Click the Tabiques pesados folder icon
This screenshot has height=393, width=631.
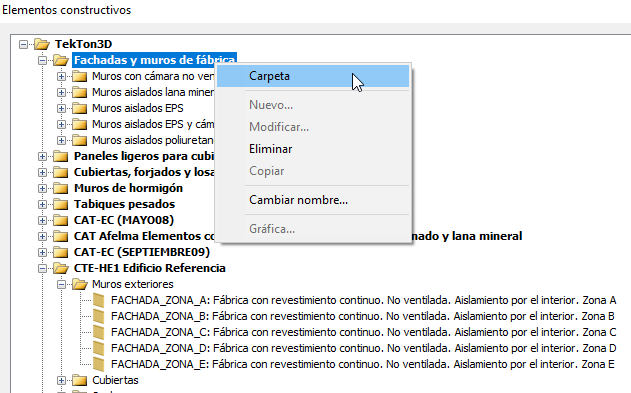pos(61,204)
